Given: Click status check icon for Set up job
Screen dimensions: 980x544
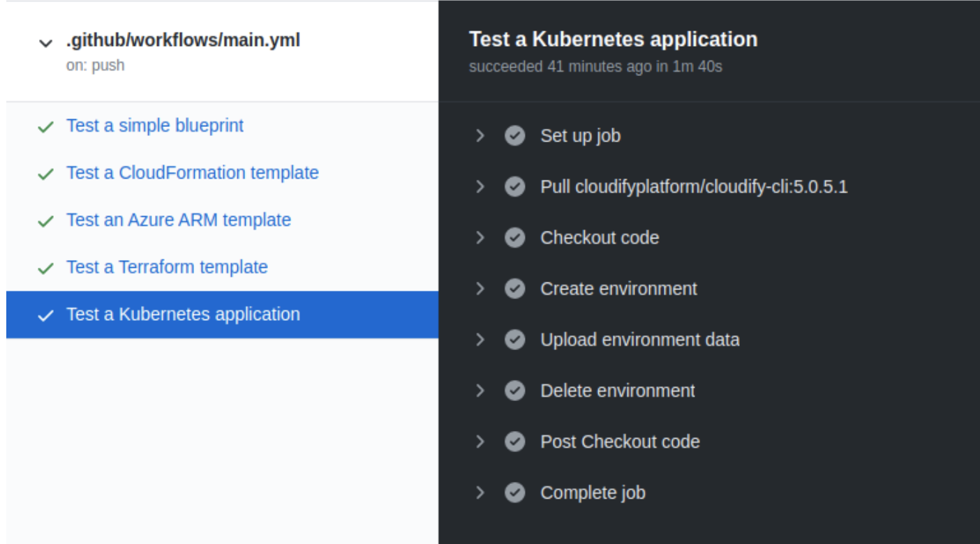Looking at the screenshot, I should (515, 135).
